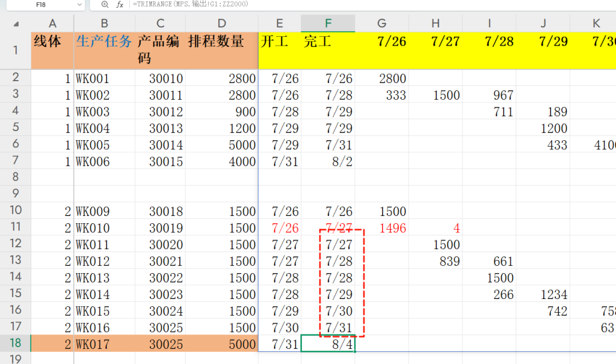Open the insert function fx icon
The image size is (616, 364).
(120, 5)
